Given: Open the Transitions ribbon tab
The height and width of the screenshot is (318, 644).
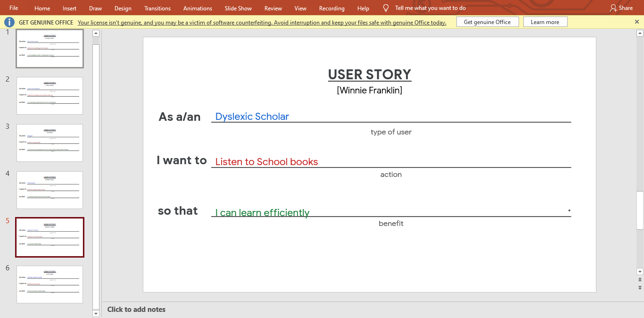Looking at the screenshot, I should (x=157, y=8).
